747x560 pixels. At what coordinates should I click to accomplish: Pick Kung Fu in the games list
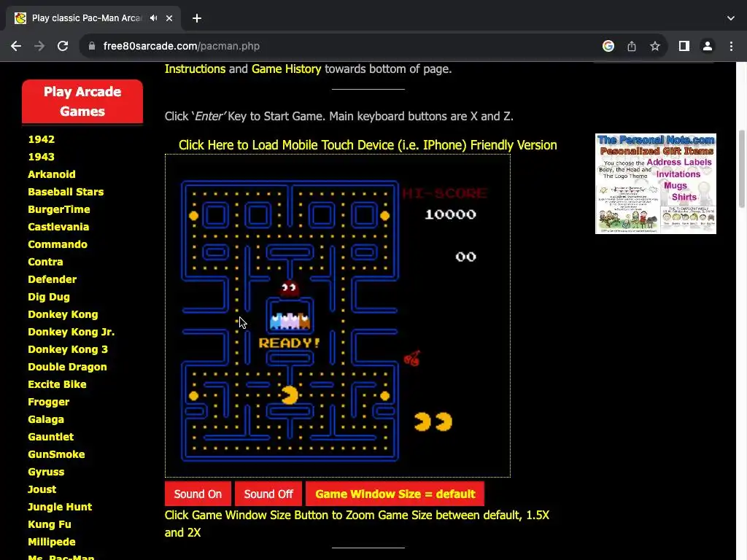point(49,524)
